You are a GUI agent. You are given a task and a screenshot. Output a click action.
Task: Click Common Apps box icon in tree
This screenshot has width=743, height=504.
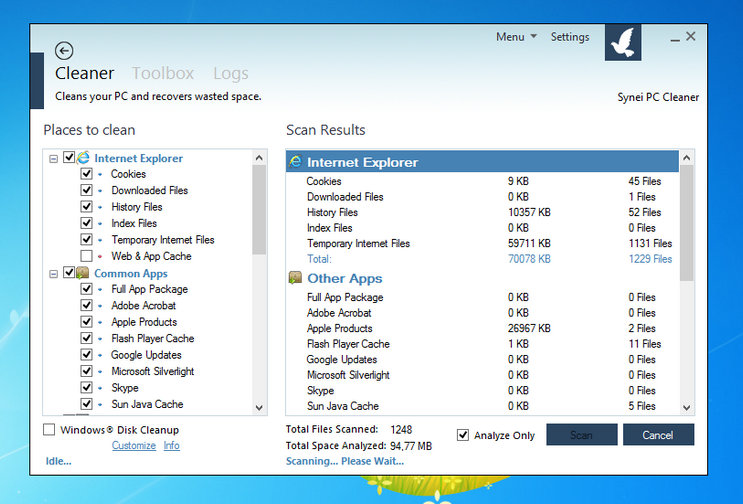(x=83, y=272)
